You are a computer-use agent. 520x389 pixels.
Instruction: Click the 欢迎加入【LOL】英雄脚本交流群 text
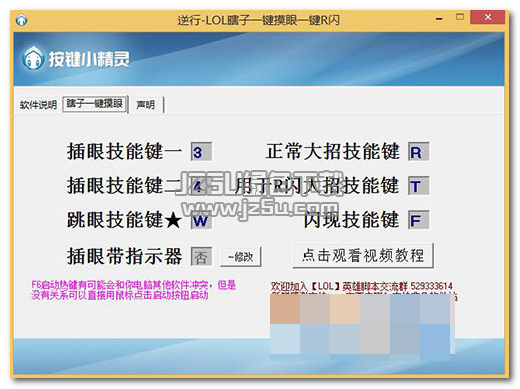[x=361, y=286]
